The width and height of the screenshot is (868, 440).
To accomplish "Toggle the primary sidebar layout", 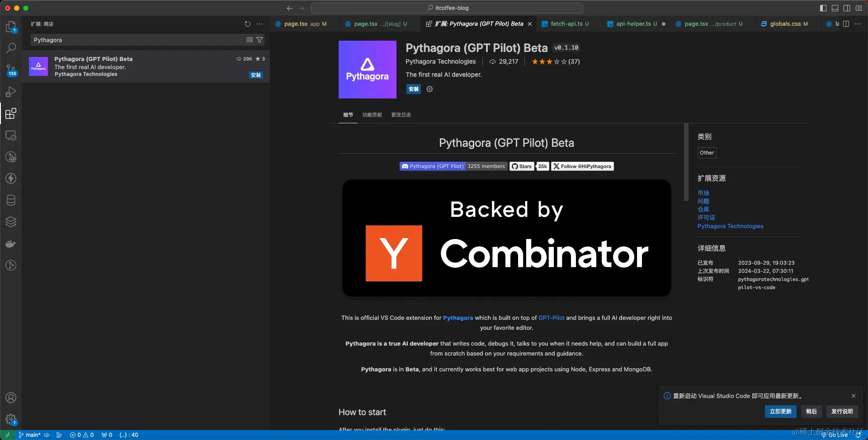I will tap(823, 8).
